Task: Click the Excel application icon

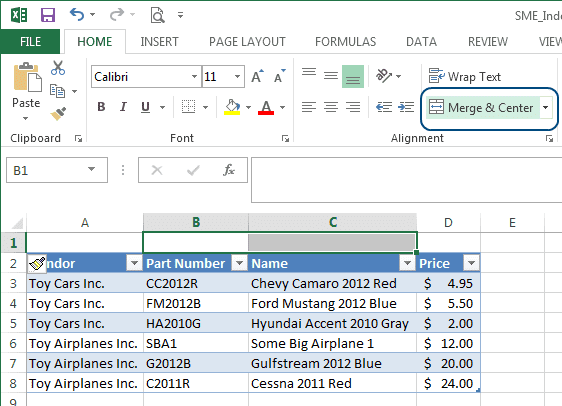Action: tap(19, 15)
